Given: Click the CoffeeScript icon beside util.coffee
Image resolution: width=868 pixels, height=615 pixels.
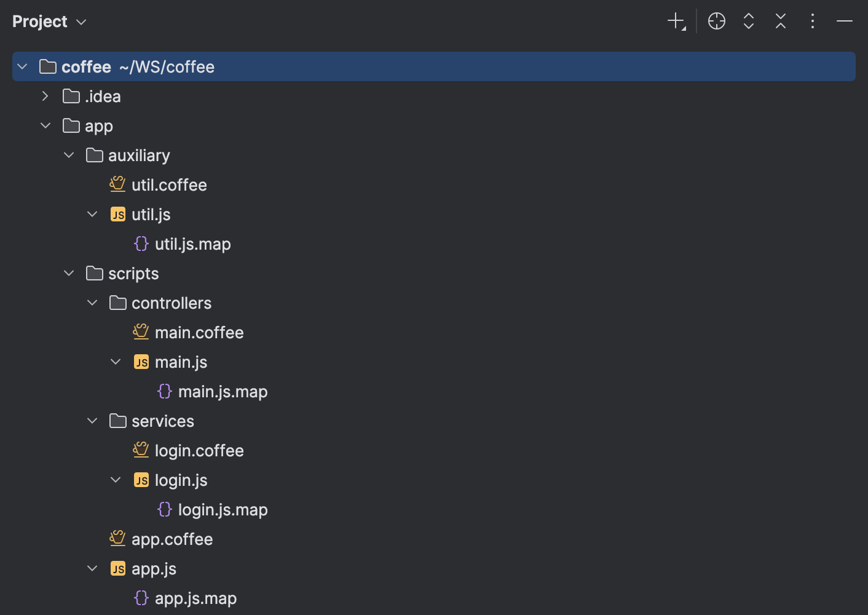Looking at the screenshot, I should [117, 184].
